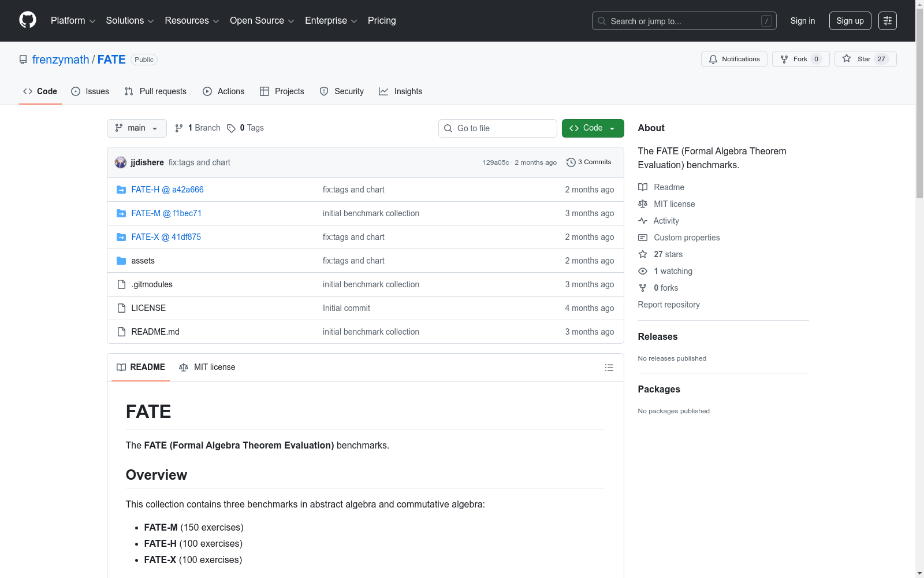Open the Report repository link
Image resolution: width=924 pixels, height=578 pixels.
coord(668,305)
